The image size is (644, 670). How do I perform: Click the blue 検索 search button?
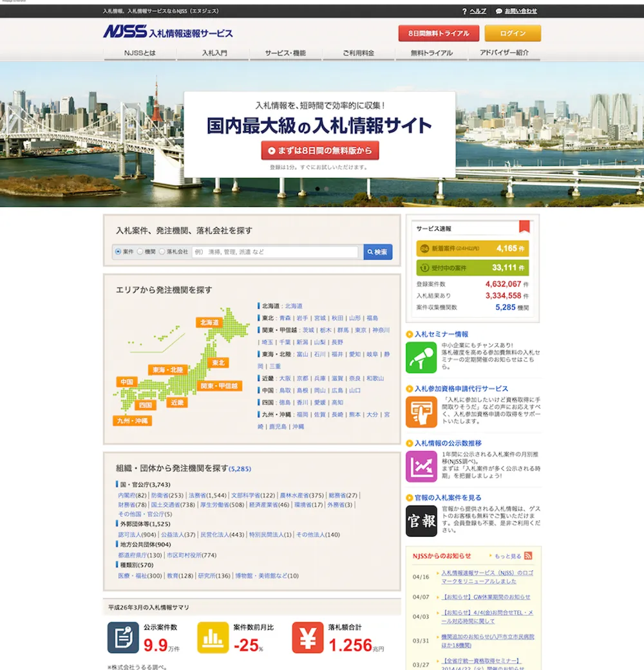377,252
